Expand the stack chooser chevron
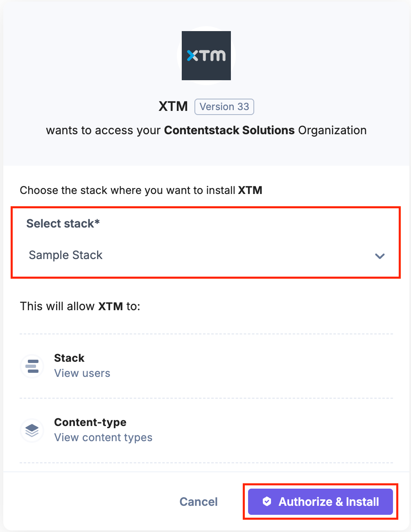This screenshot has width=411, height=532. tap(379, 256)
